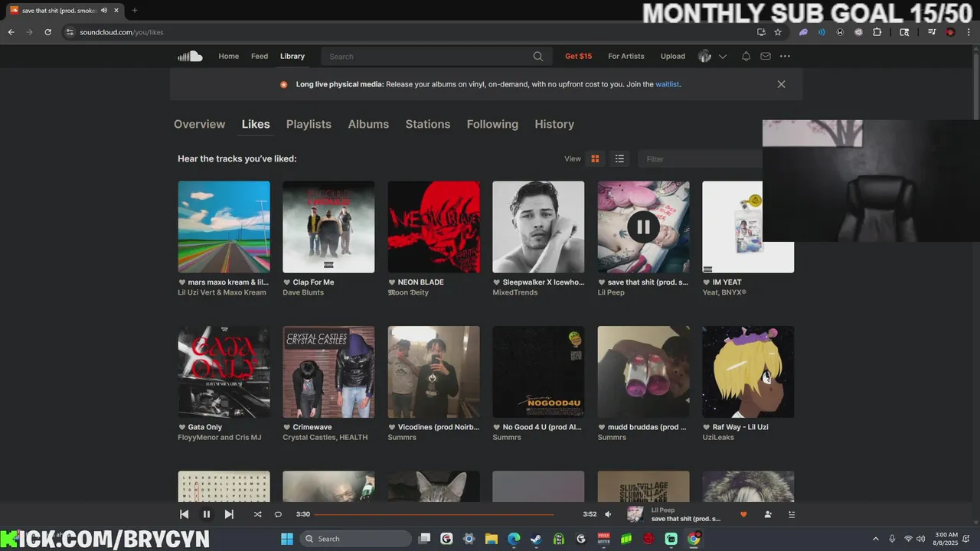Open the notifications bell
980x551 pixels.
(x=746, y=57)
